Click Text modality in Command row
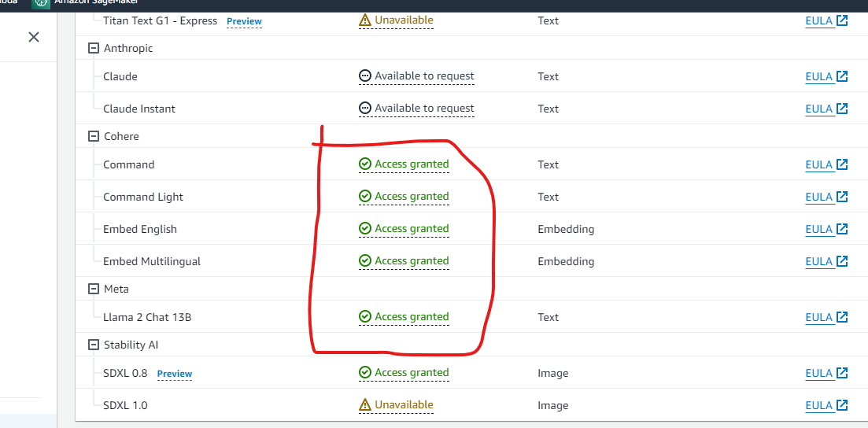The image size is (868, 428). pos(548,164)
